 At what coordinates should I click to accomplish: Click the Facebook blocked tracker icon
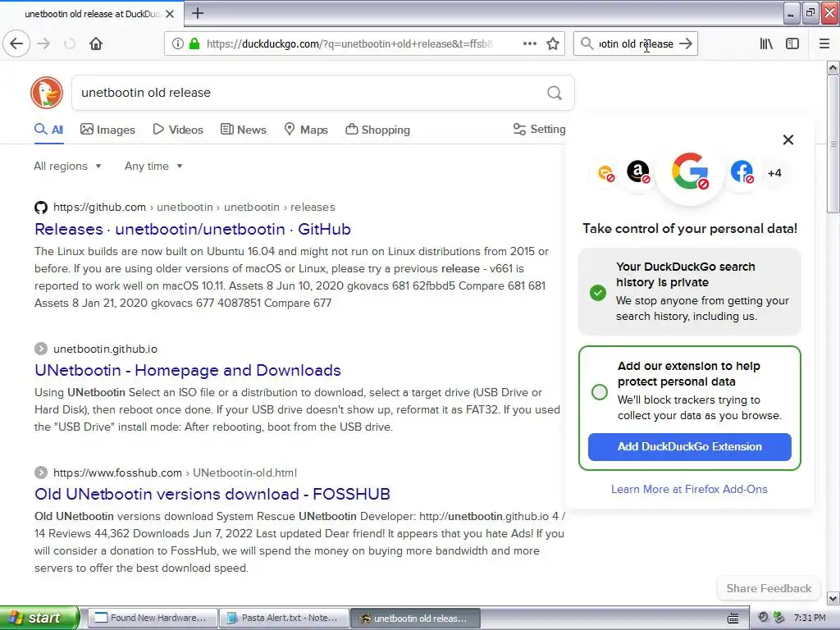coord(742,172)
